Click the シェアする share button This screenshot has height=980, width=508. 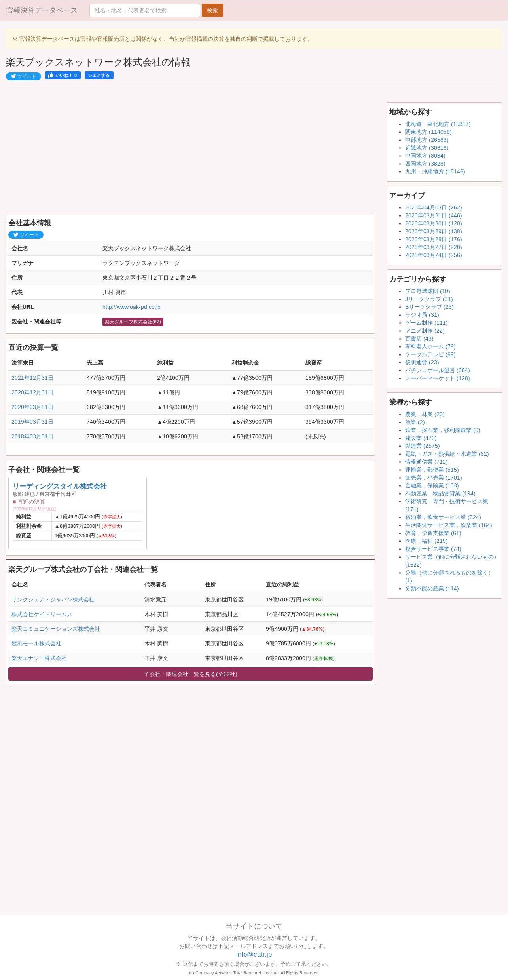coord(99,75)
